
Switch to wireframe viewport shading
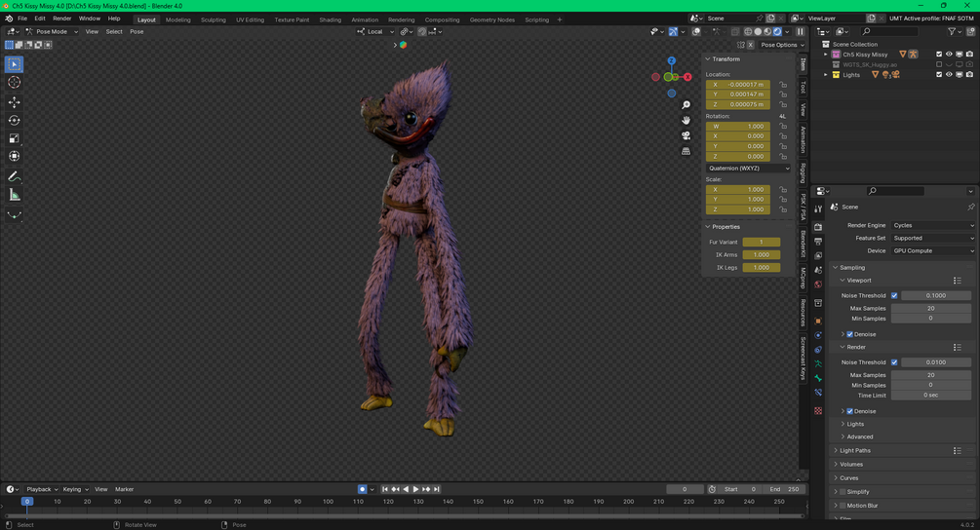point(748,32)
